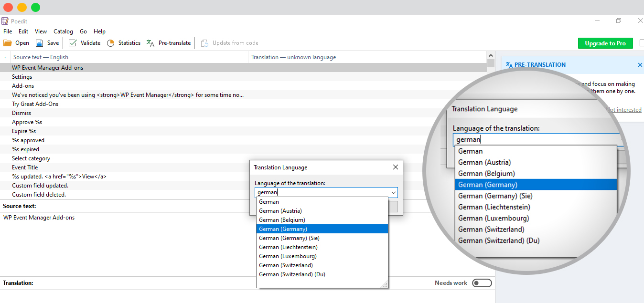
Task: Select the Settings string row
Action: pos(244,77)
